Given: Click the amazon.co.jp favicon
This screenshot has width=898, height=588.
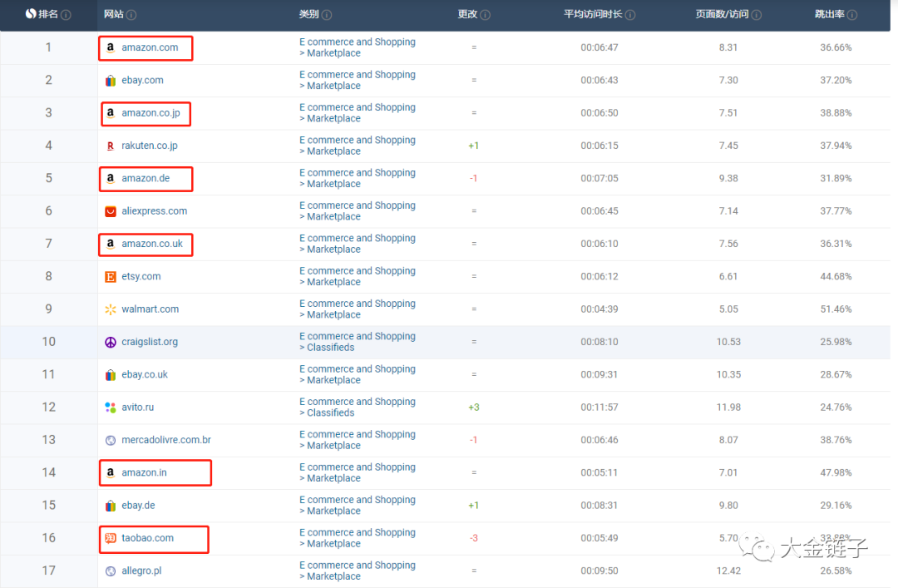Looking at the screenshot, I should click(111, 113).
